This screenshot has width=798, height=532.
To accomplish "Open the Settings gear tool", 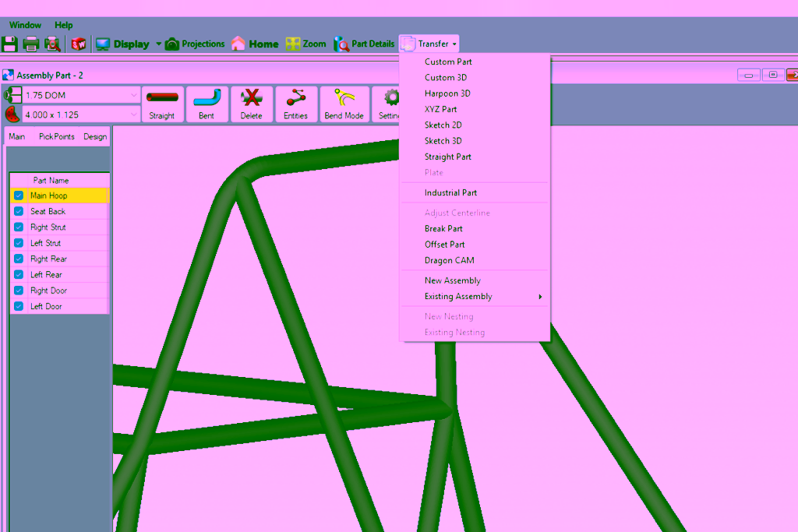I will [x=387, y=104].
